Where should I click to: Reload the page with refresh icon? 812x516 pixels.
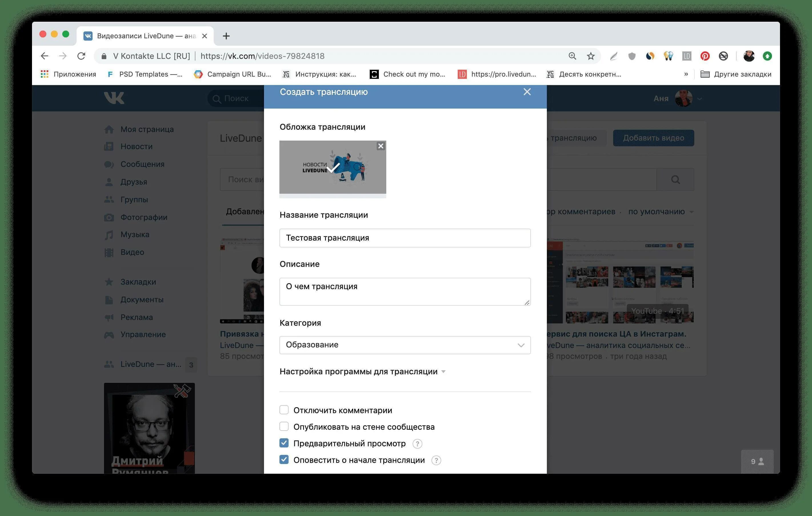pos(81,56)
